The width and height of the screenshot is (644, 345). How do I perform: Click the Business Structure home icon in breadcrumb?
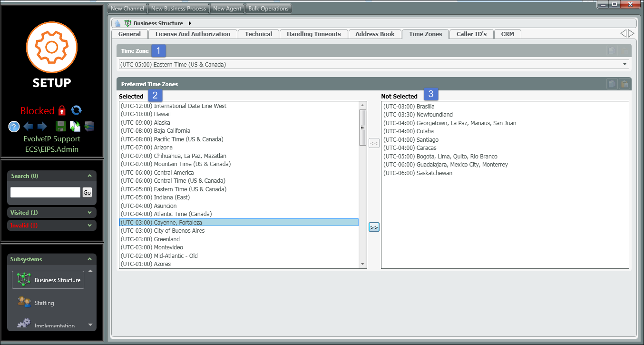point(117,23)
